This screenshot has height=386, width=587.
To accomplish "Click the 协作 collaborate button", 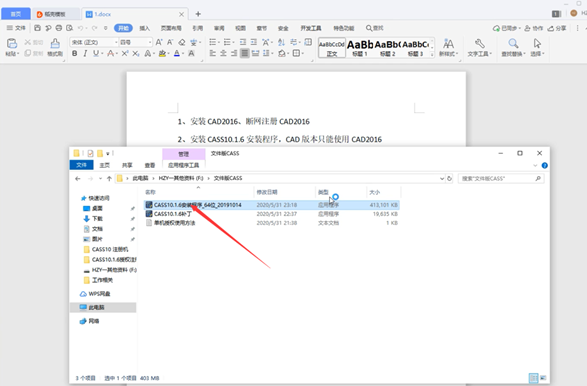I will pos(533,28).
